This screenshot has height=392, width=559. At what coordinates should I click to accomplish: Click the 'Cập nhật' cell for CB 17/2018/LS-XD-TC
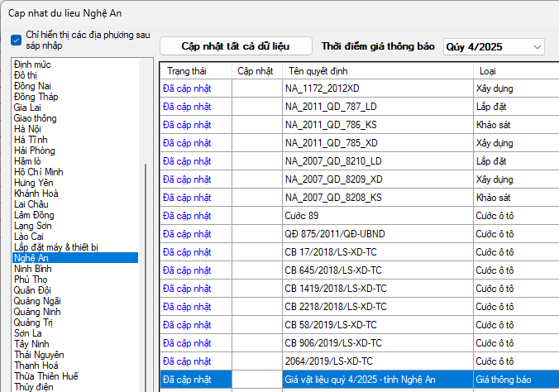[256, 252]
